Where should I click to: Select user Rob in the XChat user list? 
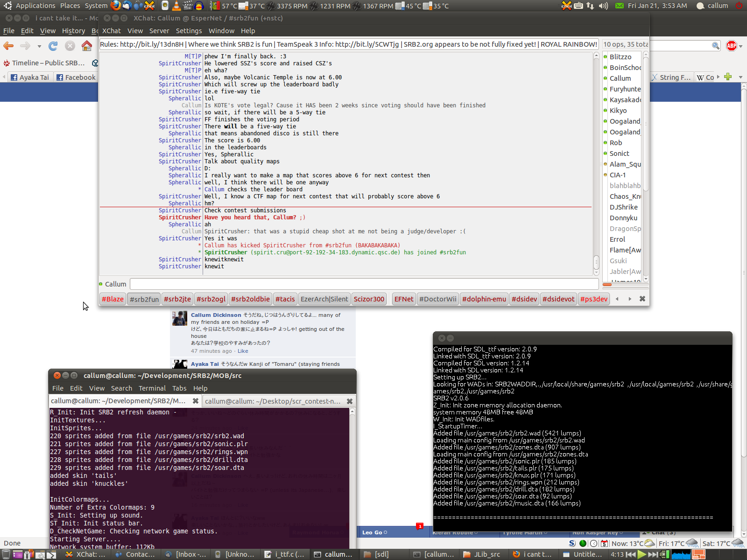(x=621, y=143)
